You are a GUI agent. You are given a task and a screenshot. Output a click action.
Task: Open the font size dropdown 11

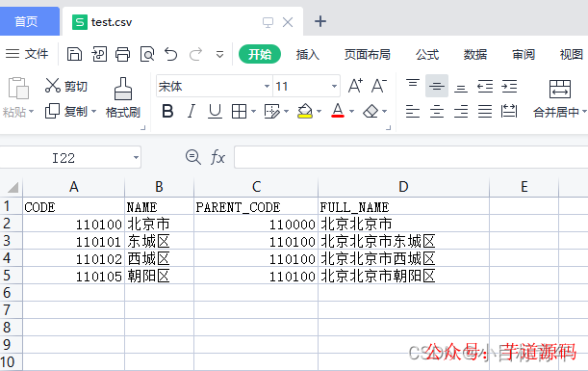[x=334, y=87]
